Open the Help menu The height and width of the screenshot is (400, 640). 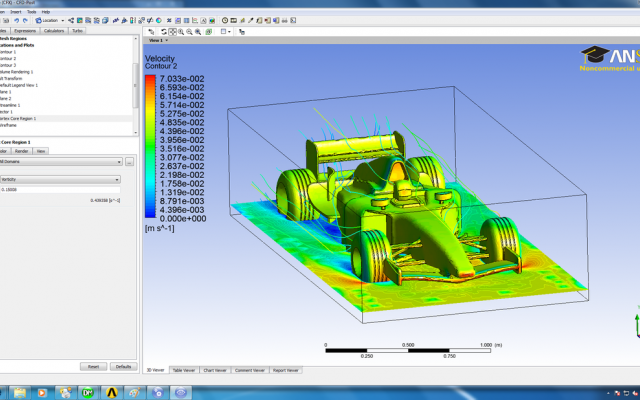pyautogui.click(x=46, y=12)
